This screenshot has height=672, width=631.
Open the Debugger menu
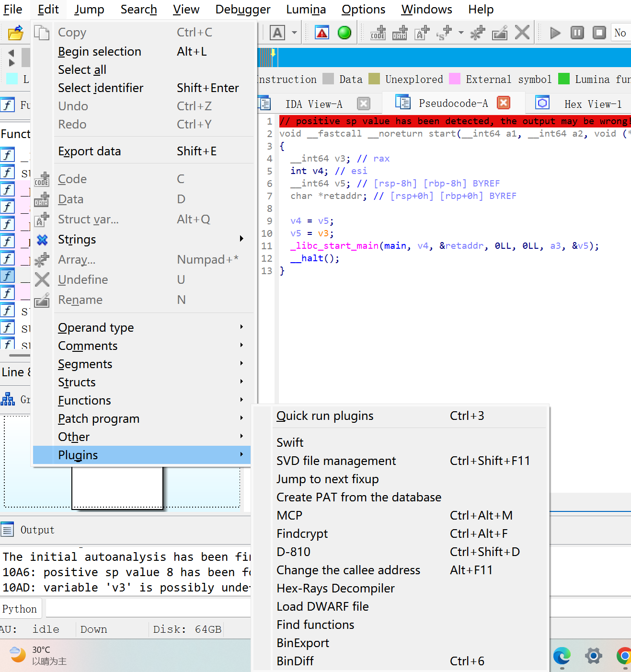pos(243,9)
